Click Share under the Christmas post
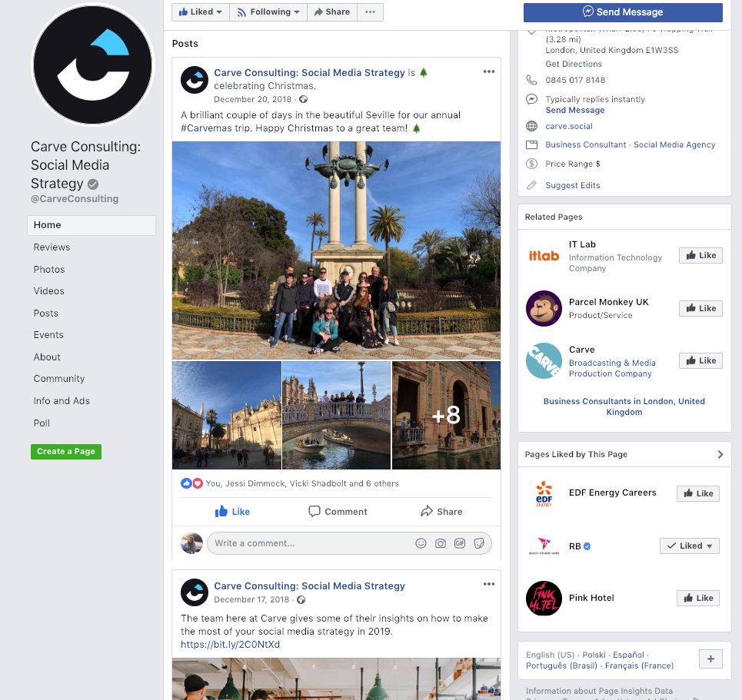Viewport: 742px width, 700px height. (441, 511)
